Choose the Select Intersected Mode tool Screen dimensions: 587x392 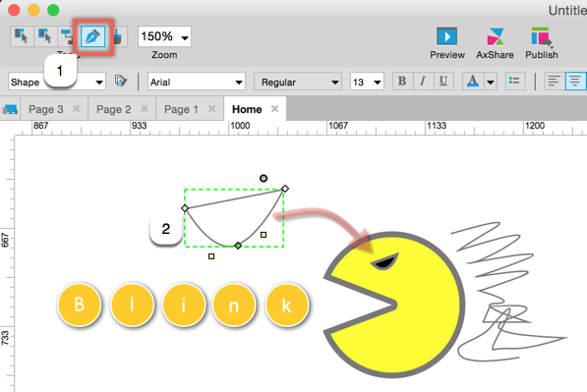(x=22, y=36)
